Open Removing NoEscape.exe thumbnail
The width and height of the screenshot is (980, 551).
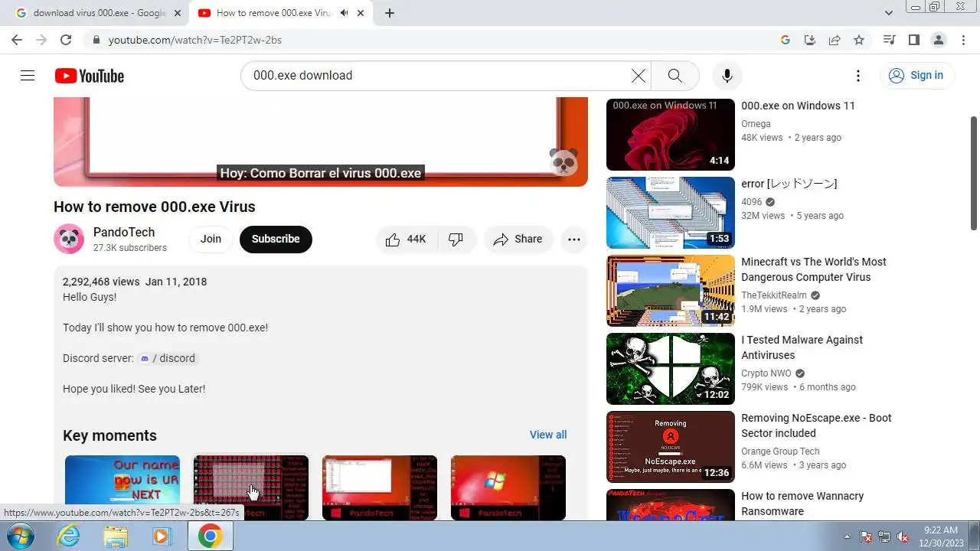click(x=670, y=447)
